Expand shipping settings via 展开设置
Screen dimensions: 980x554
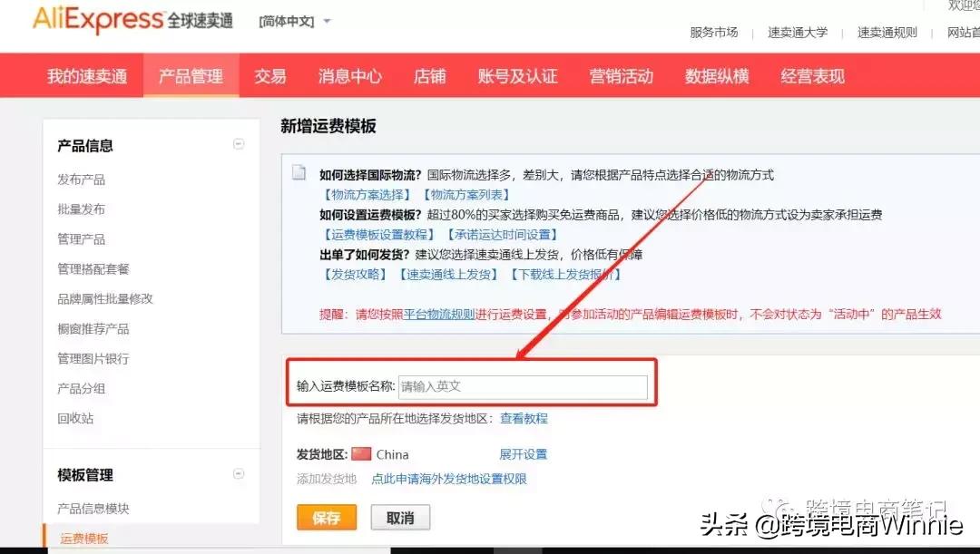tap(524, 453)
